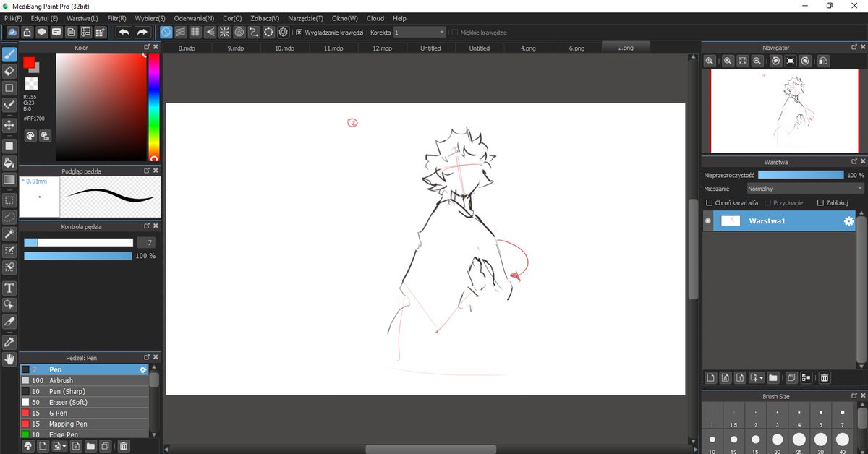Click the brush size value field 7
This screenshot has width=868, height=454.
click(146, 242)
